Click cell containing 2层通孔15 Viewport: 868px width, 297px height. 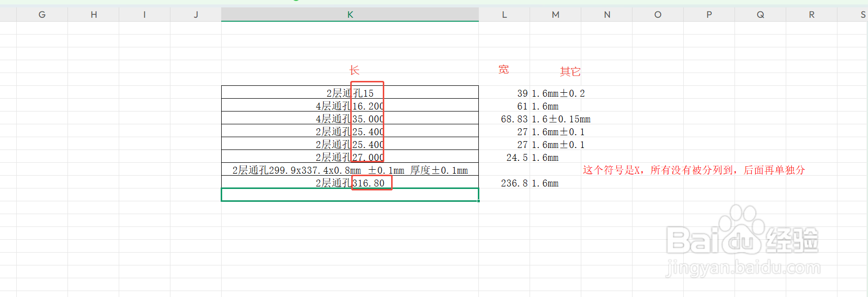(350, 92)
